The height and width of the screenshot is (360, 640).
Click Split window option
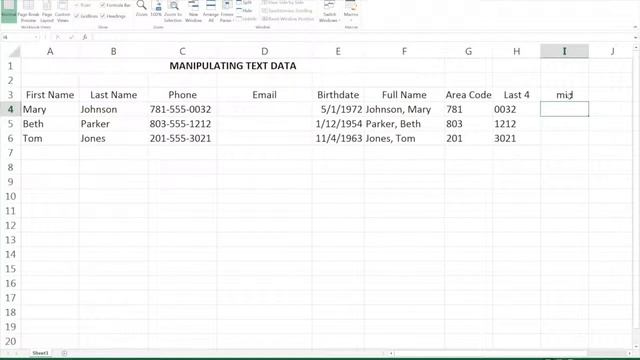point(244,2)
